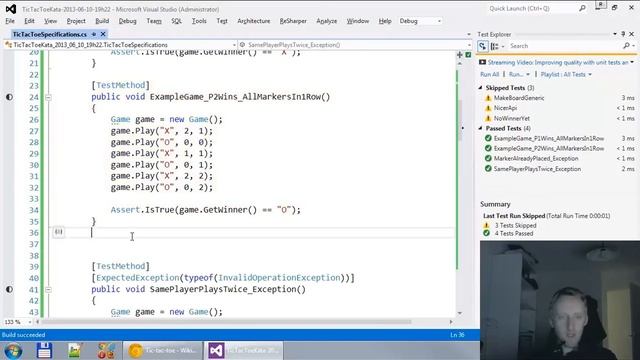Pin the TicTacToeSpecifications.cs tab
The height and width of the screenshot is (360, 640).
pyautogui.click(x=94, y=34)
